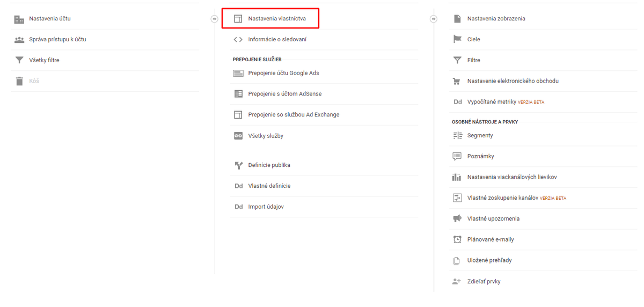Click the funnel icon beside Všetky filtre
Screen dimensions: 644x307
click(x=19, y=60)
